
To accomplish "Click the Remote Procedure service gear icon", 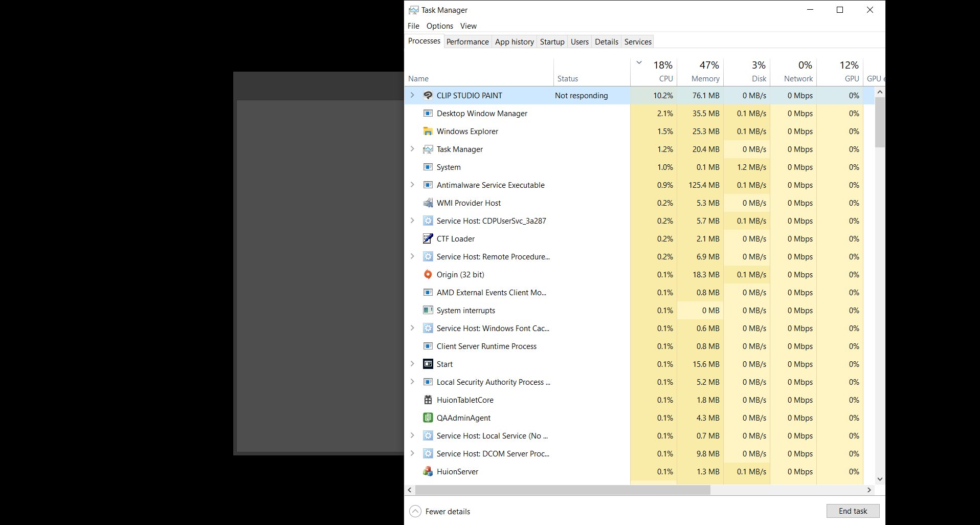I will pos(428,256).
